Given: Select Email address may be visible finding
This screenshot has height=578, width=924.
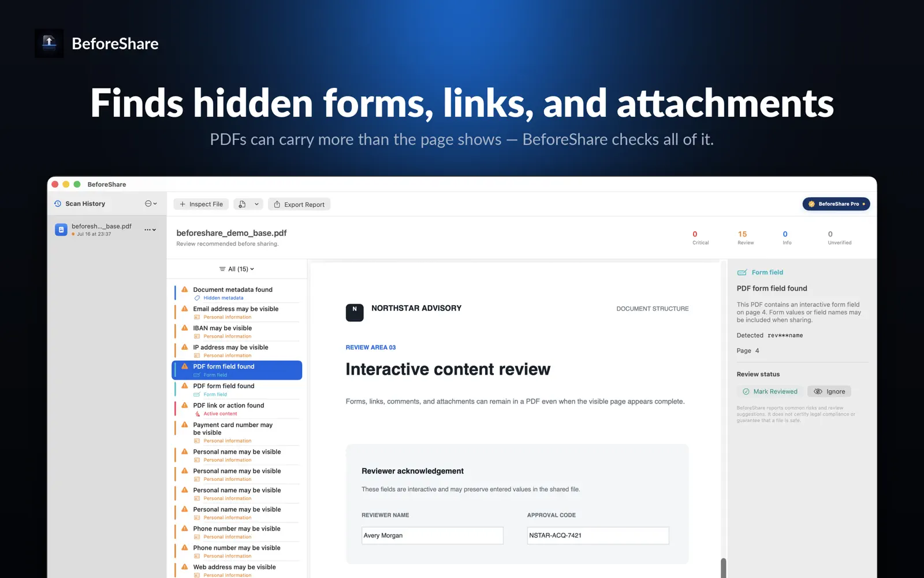Looking at the screenshot, I should pyautogui.click(x=237, y=312).
